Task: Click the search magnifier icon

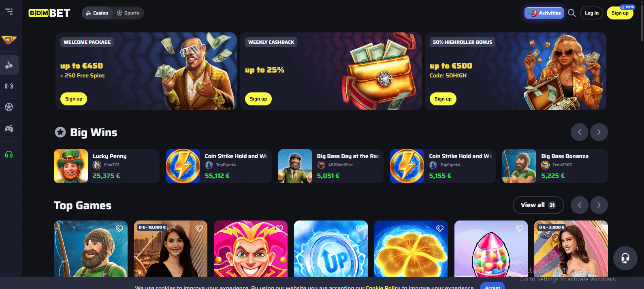Action: point(572,13)
